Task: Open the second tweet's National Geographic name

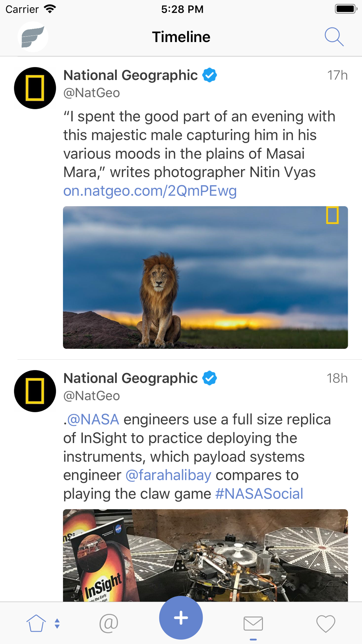Action: click(x=130, y=378)
